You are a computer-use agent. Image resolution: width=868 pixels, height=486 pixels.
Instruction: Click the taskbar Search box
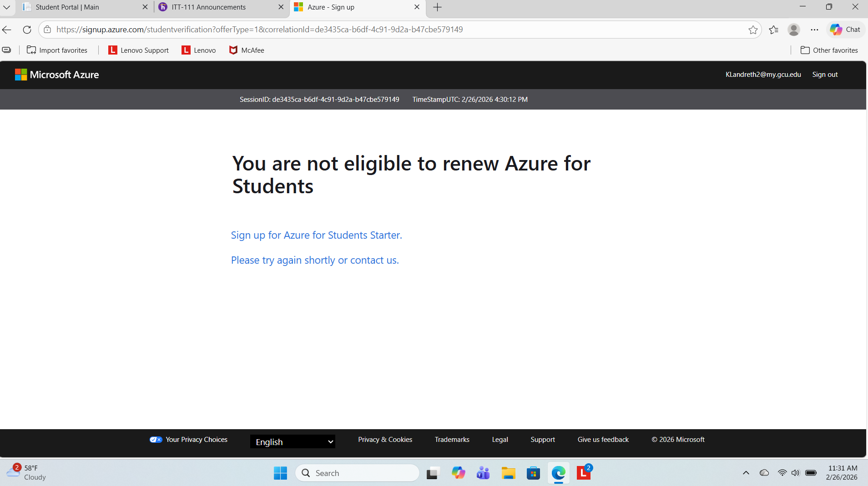tap(357, 473)
